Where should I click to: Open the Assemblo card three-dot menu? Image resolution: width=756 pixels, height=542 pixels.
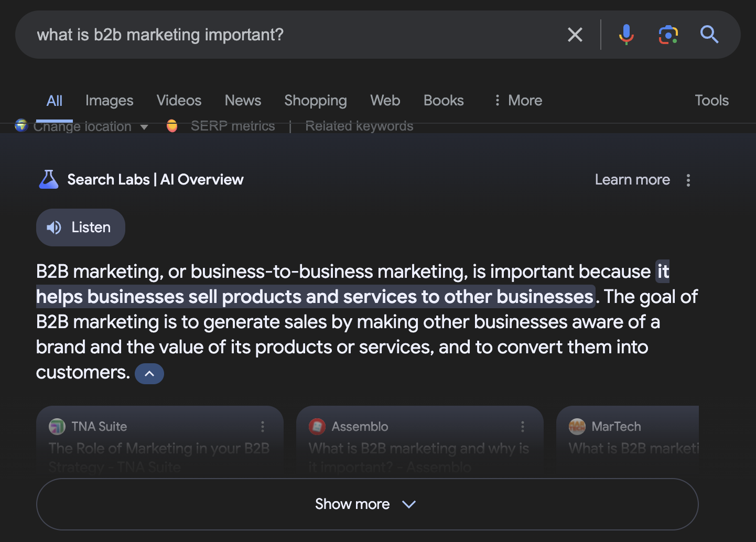[523, 427]
